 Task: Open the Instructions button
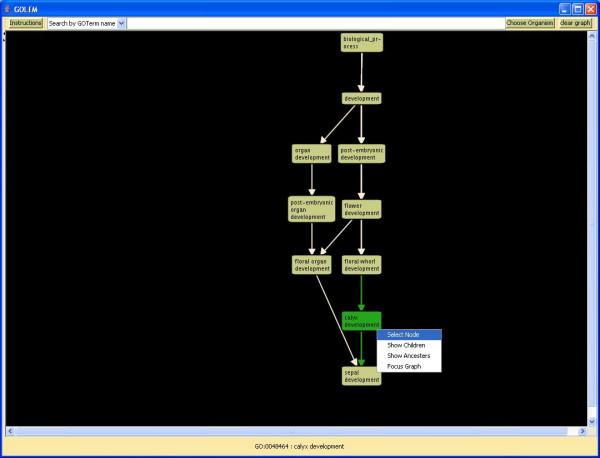coord(26,23)
